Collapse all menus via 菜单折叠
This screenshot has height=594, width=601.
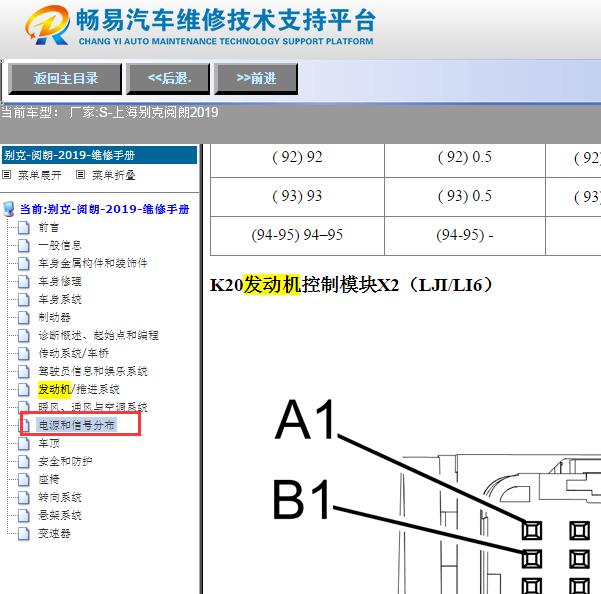(x=113, y=175)
